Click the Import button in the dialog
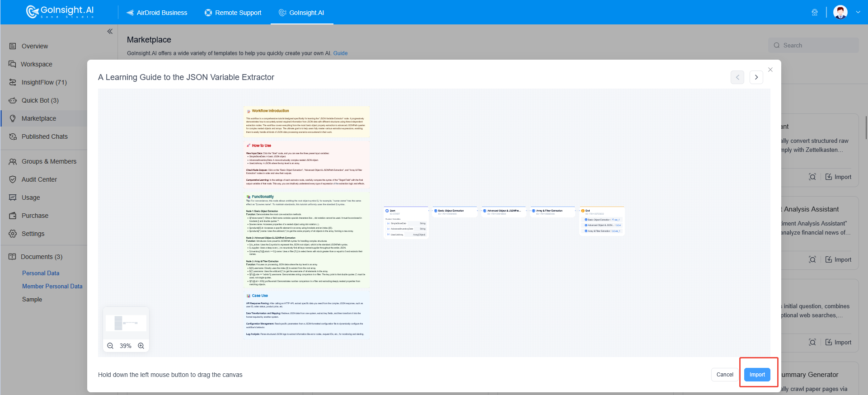 pyautogui.click(x=757, y=374)
